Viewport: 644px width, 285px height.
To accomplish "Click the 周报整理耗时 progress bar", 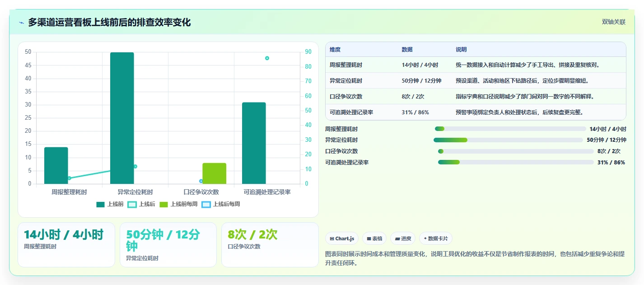I will click(x=510, y=129).
